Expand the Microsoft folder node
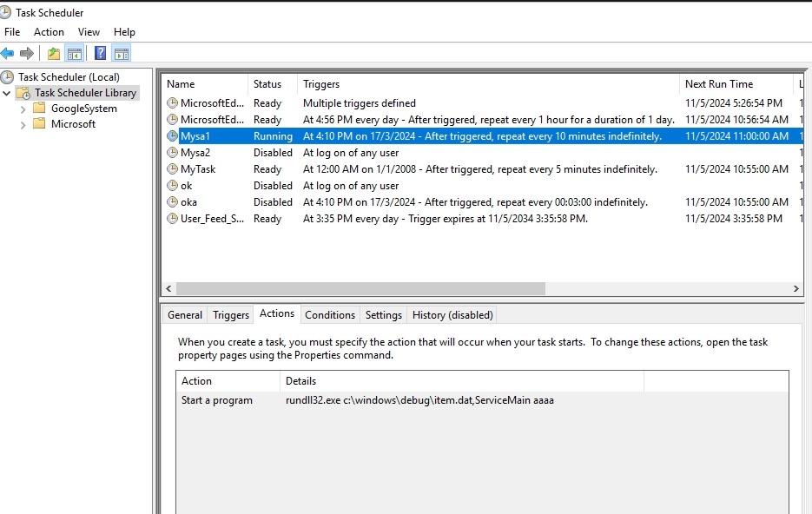 [23, 124]
